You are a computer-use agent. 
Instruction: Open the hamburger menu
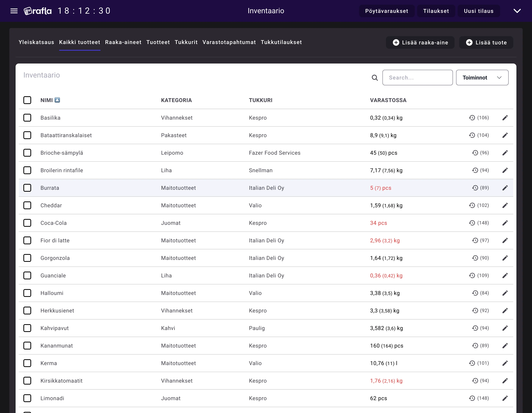tap(14, 11)
